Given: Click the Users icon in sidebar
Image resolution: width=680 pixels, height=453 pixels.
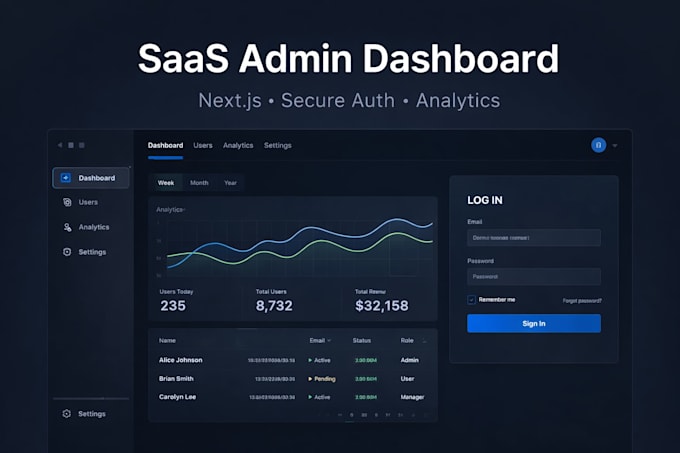Looking at the screenshot, I should tap(67, 202).
